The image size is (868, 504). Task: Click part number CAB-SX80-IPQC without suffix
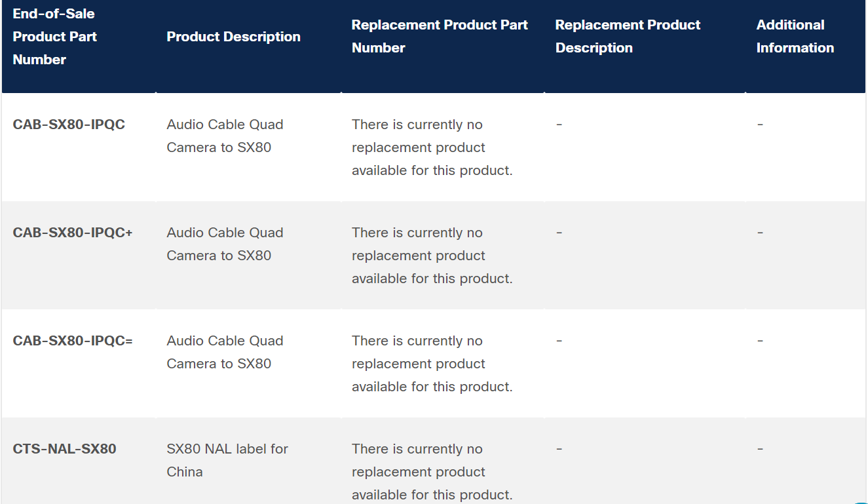coord(69,125)
